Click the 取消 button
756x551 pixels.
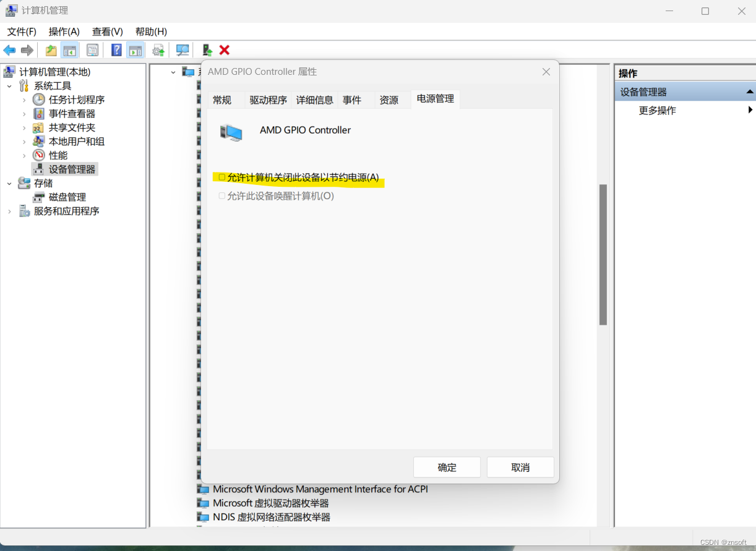pos(520,468)
